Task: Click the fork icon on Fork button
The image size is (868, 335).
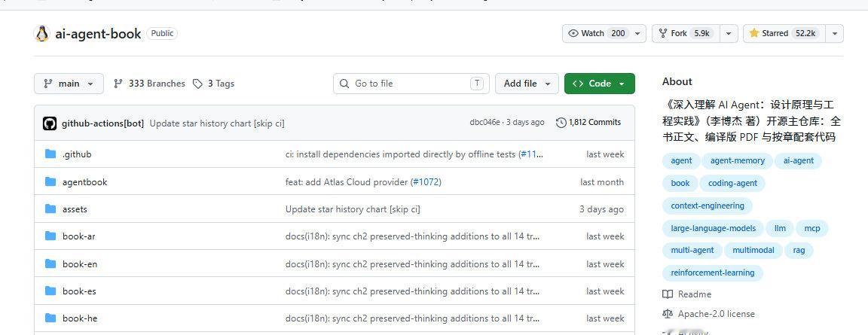Action: [x=662, y=33]
